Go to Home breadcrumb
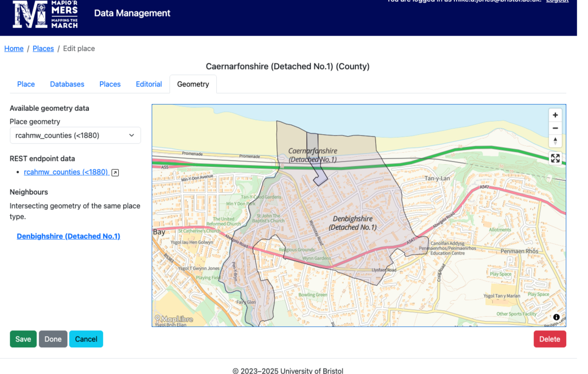The image size is (588, 374). point(14,49)
